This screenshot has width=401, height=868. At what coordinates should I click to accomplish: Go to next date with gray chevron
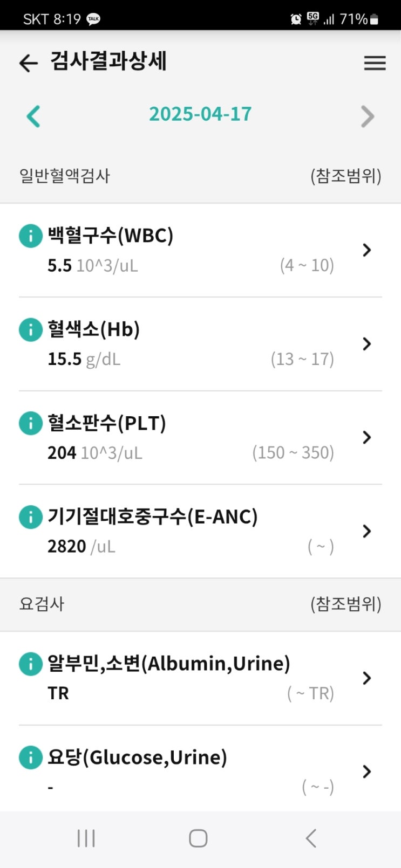point(368,116)
